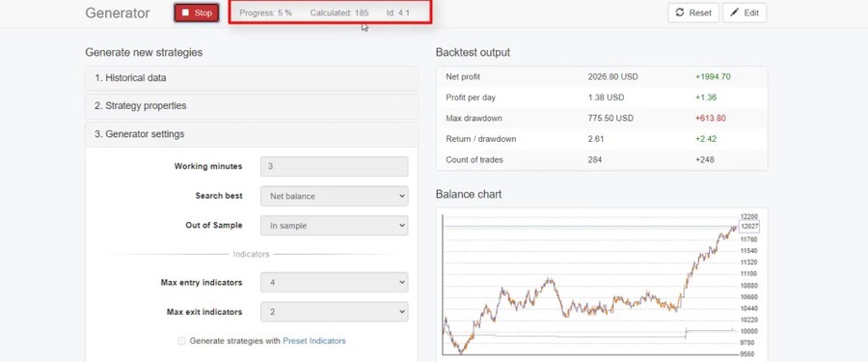Open the Out of Sample dropdown
This screenshot has height=362, width=868.
(x=335, y=226)
